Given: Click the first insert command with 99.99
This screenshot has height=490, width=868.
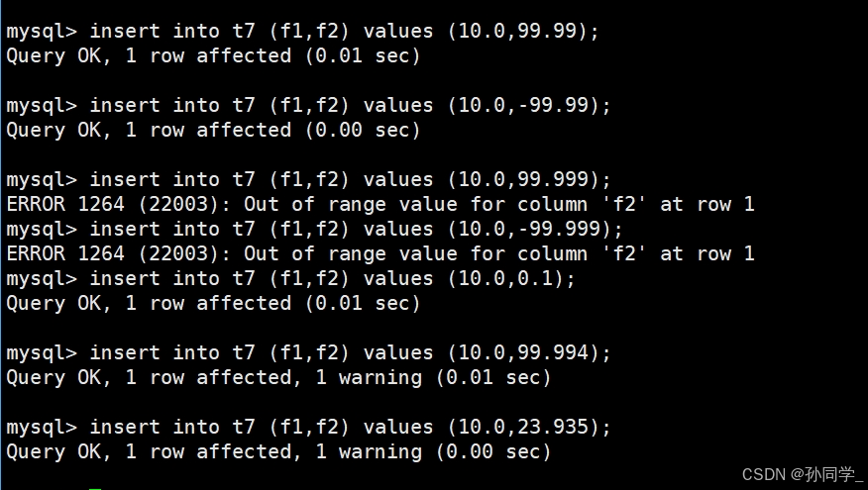Looking at the screenshot, I should pos(302,31).
